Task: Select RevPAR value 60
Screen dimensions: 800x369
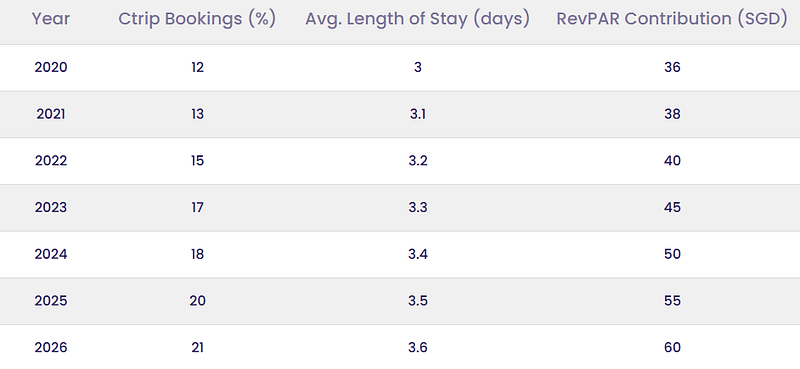Action: (x=672, y=348)
